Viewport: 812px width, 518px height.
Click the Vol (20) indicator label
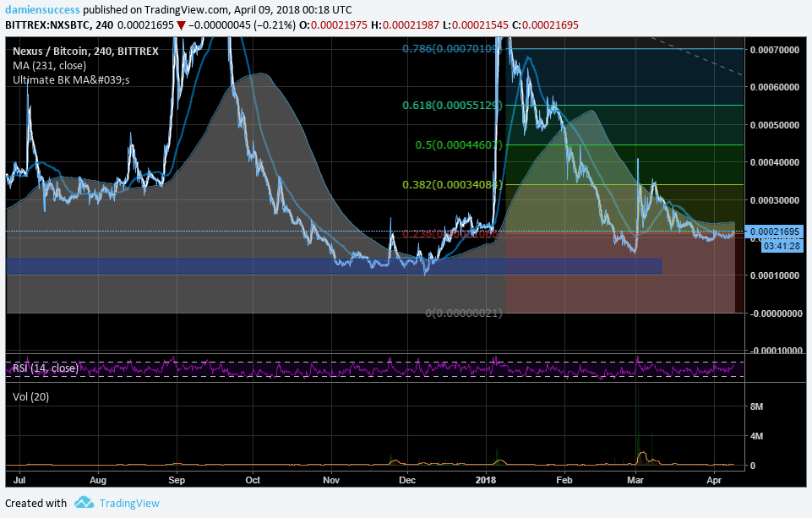coord(30,397)
